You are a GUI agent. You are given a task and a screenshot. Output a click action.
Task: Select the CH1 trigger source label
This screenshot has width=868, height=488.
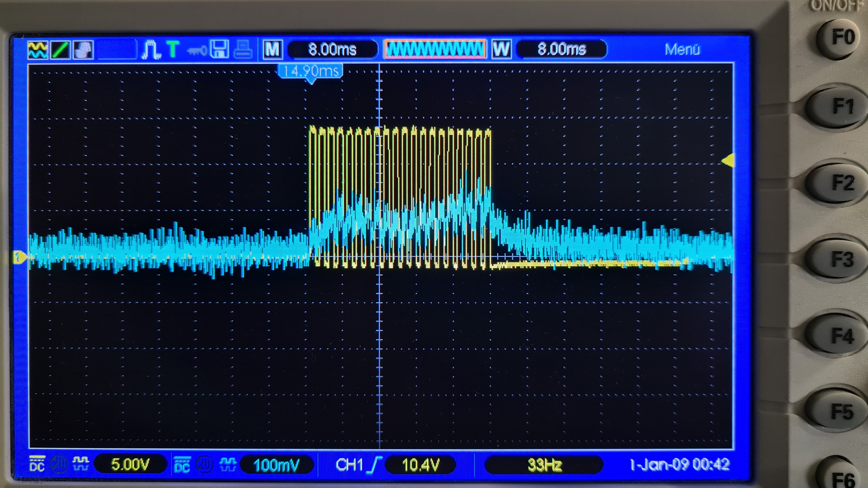click(349, 465)
